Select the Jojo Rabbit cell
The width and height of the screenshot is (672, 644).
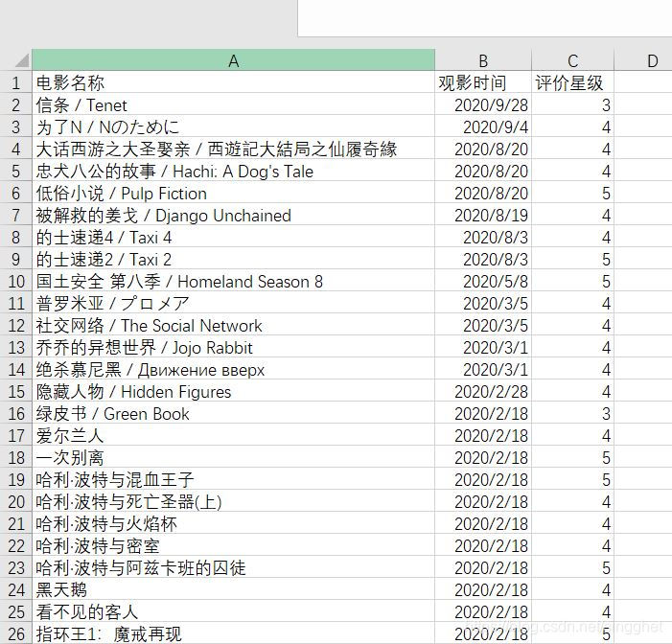coord(234,348)
